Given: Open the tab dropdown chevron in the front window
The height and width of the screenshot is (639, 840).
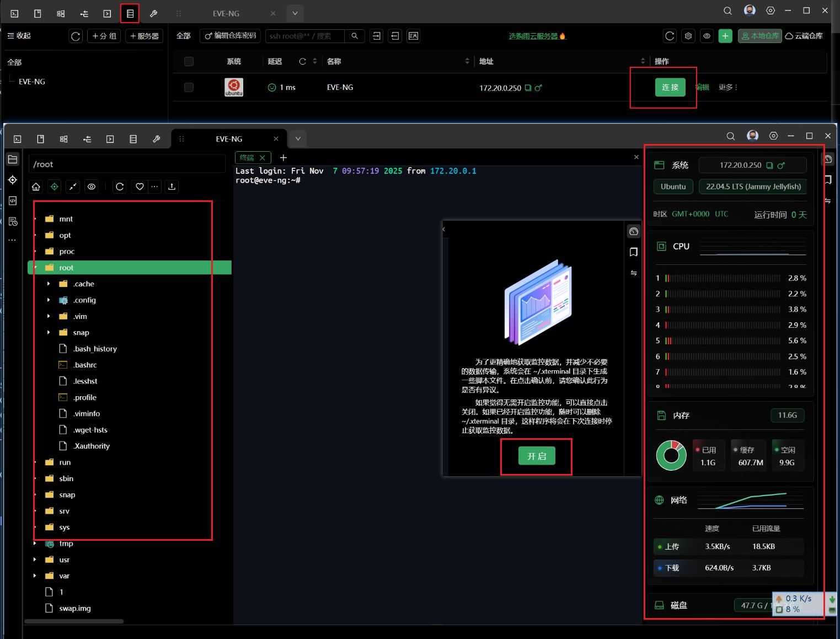Looking at the screenshot, I should tap(298, 139).
